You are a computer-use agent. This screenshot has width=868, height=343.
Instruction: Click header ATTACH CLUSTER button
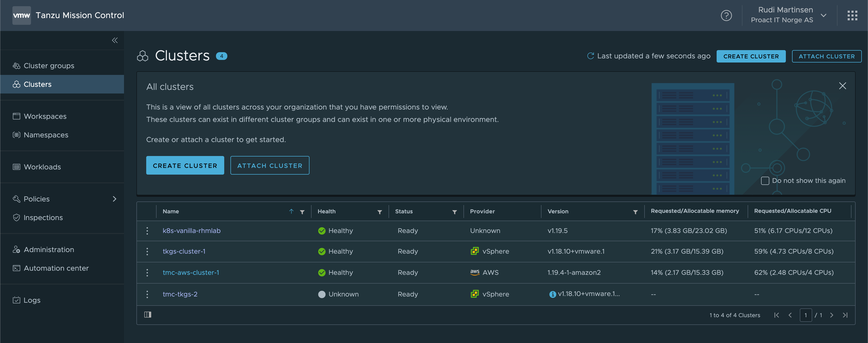pos(827,56)
